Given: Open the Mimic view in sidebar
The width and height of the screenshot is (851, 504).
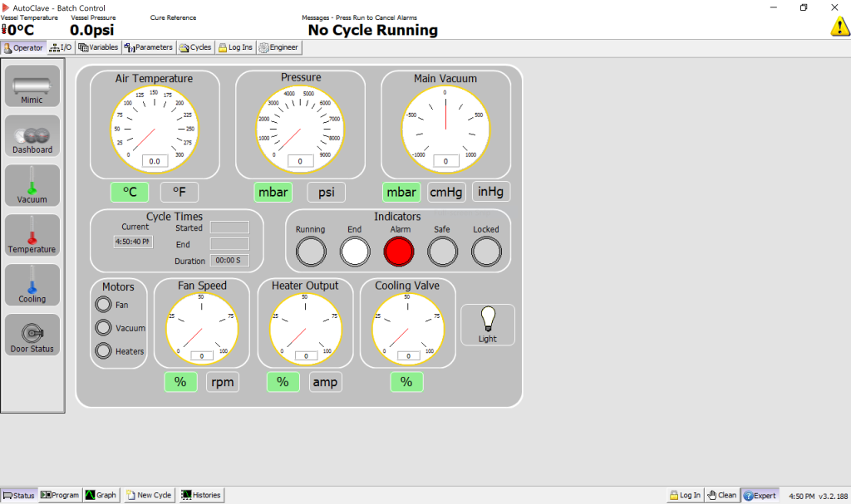Looking at the screenshot, I should [x=32, y=86].
